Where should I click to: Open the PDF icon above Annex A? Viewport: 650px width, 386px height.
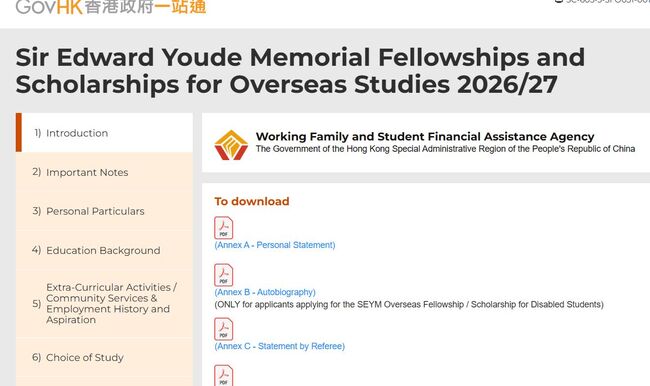pos(223,228)
